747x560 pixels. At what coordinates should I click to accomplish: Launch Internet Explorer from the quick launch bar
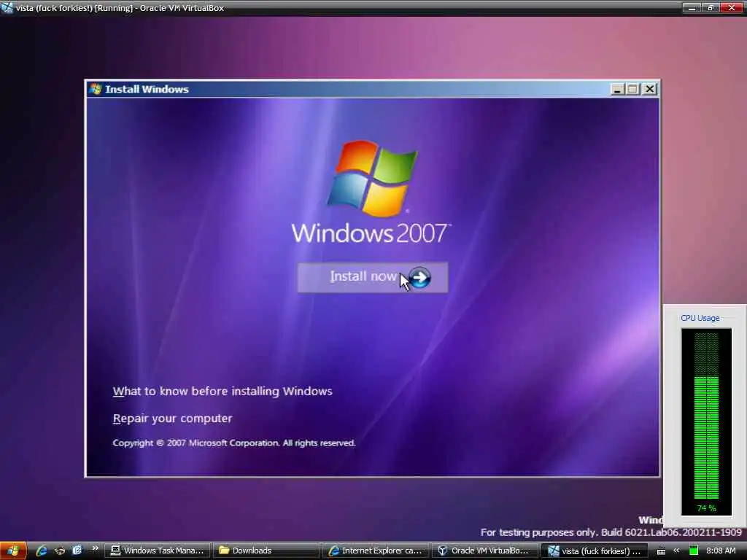coord(42,551)
